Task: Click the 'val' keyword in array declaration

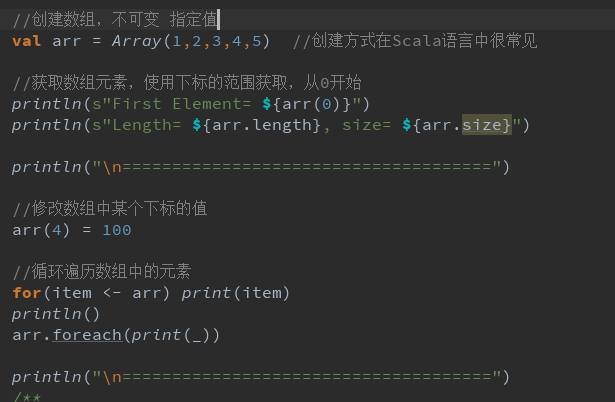Action: tap(27, 41)
